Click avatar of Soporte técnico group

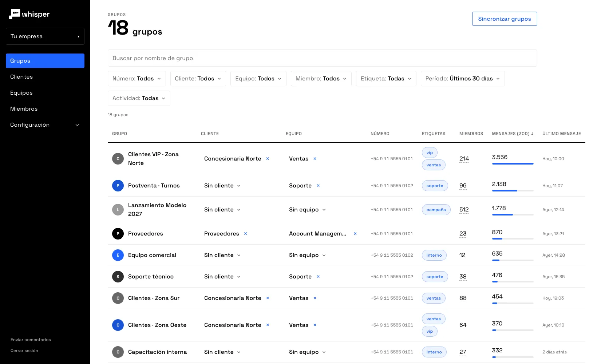118,277
